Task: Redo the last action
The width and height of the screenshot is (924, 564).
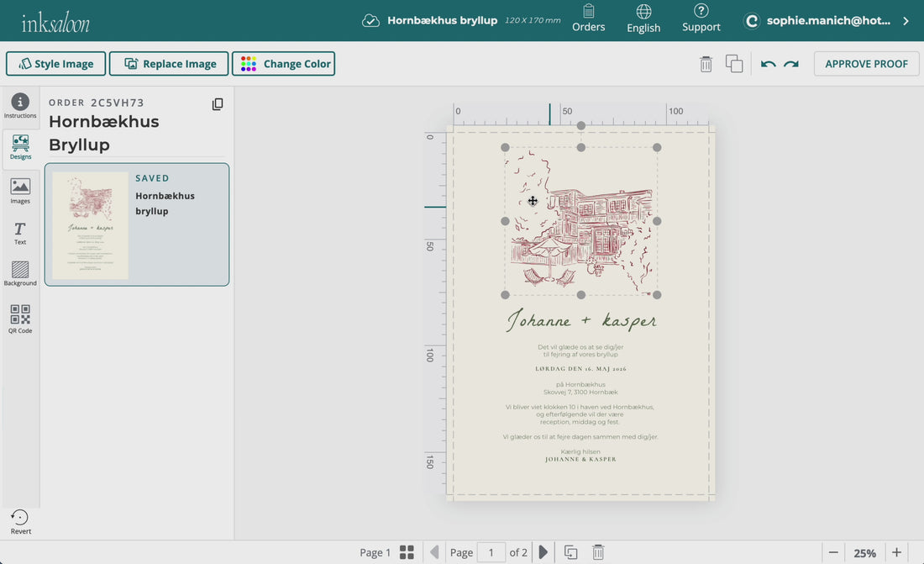Action: point(791,64)
